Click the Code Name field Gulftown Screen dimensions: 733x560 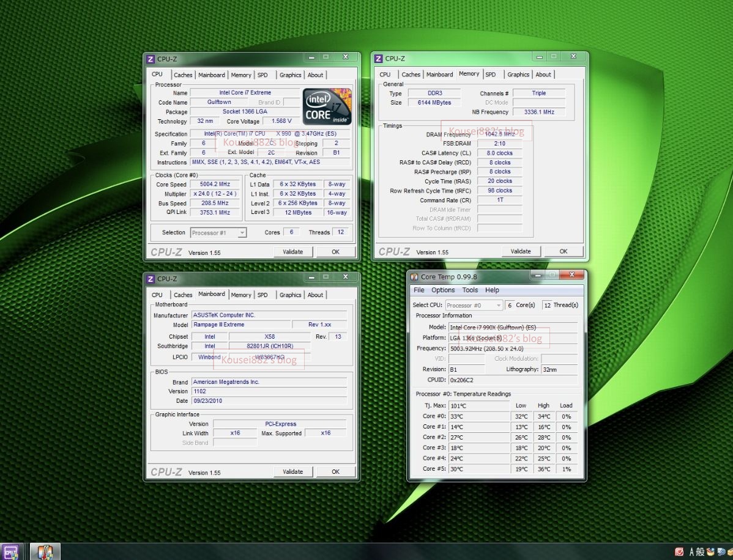pos(219,102)
